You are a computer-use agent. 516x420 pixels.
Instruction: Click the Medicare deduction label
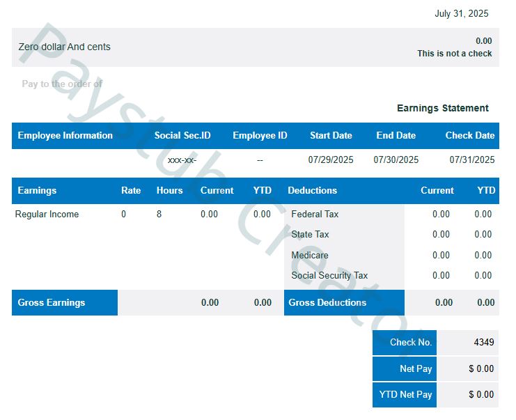click(310, 255)
